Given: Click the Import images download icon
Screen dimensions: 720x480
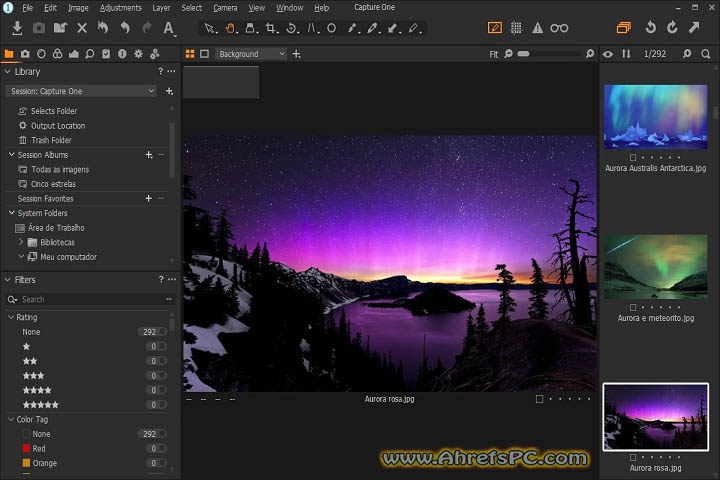Looking at the screenshot, I should click(x=17, y=28).
